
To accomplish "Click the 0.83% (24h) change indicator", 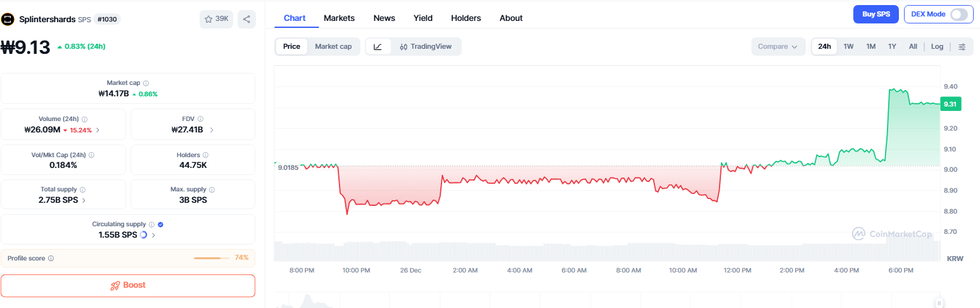I will [81, 46].
